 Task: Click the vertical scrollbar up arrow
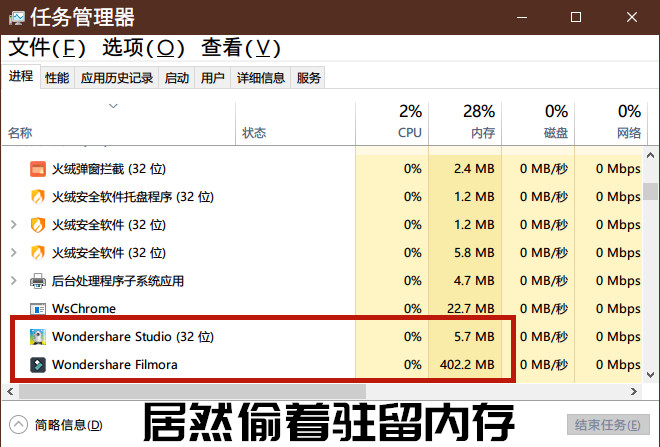pos(651,155)
